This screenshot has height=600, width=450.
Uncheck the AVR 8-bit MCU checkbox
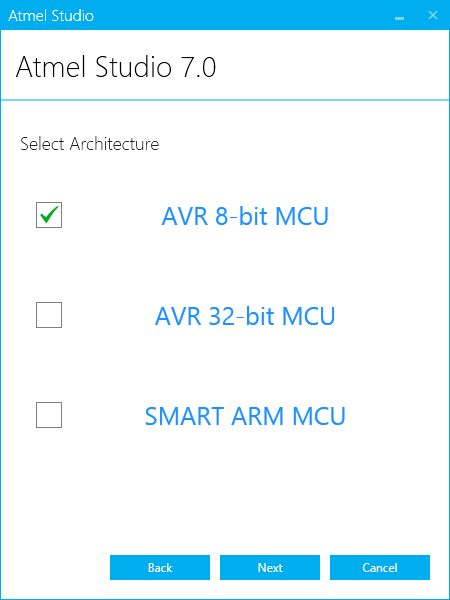coord(49,215)
